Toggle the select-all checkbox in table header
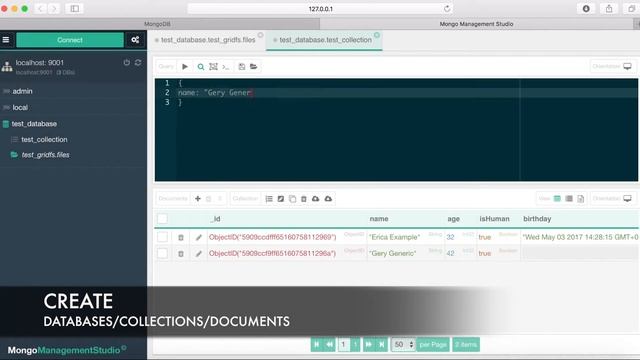This screenshot has height=360, width=640. [x=162, y=218]
